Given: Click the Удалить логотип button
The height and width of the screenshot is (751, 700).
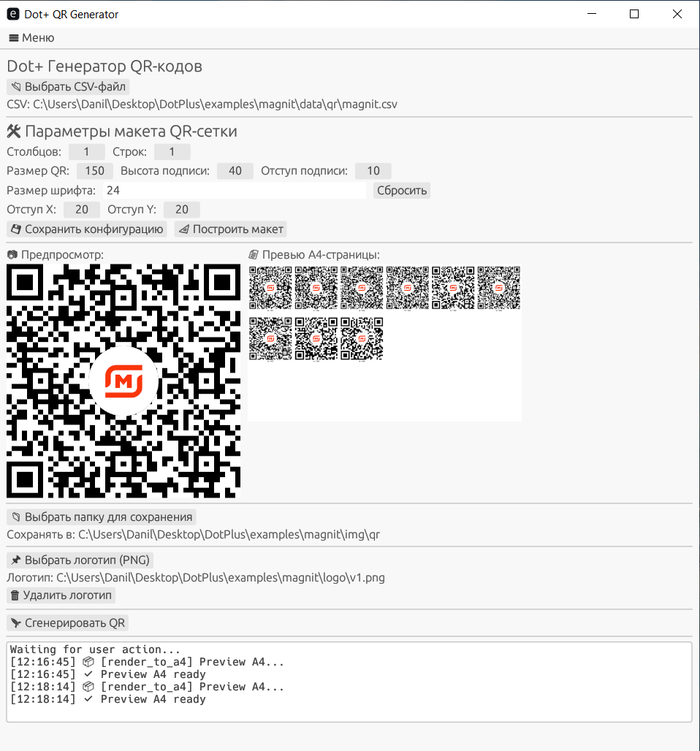Looking at the screenshot, I should click(x=61, y=595).
